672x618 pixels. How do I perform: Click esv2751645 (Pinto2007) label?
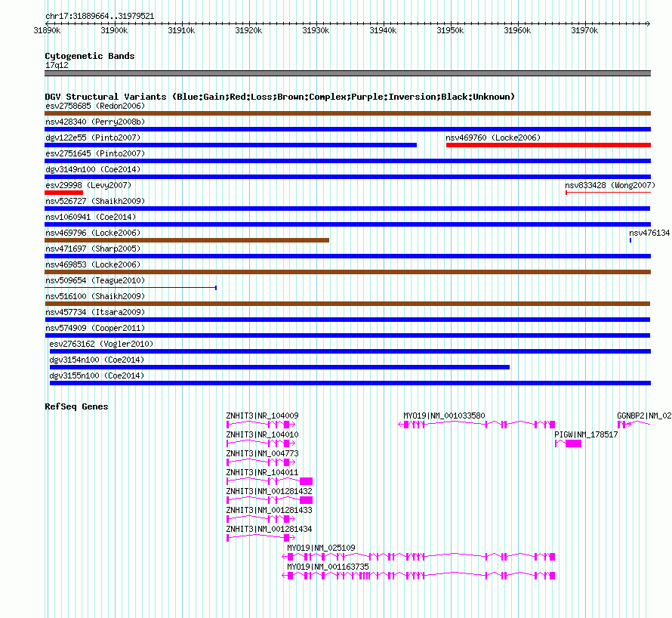pos(95,153)
